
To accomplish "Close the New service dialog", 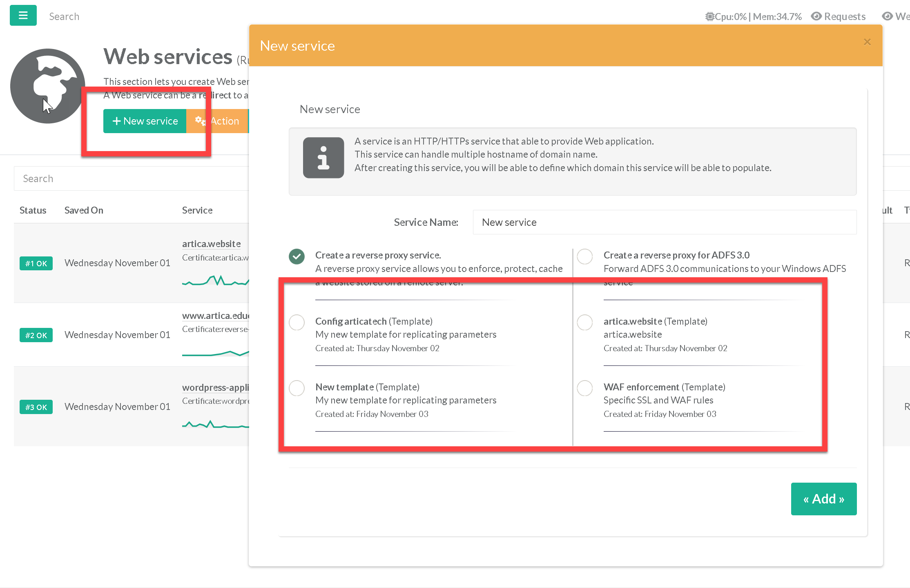I will (867, 42).
